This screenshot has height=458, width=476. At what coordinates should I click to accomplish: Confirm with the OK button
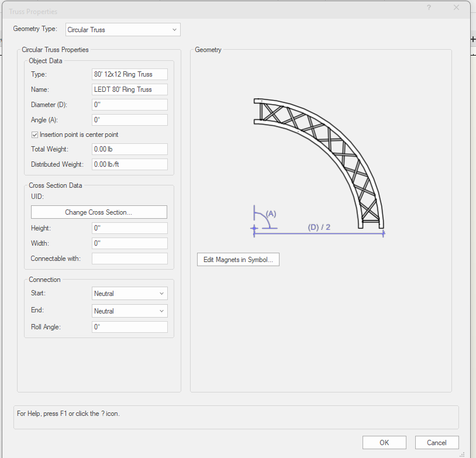pyautogui.click(x=384, y=443)
